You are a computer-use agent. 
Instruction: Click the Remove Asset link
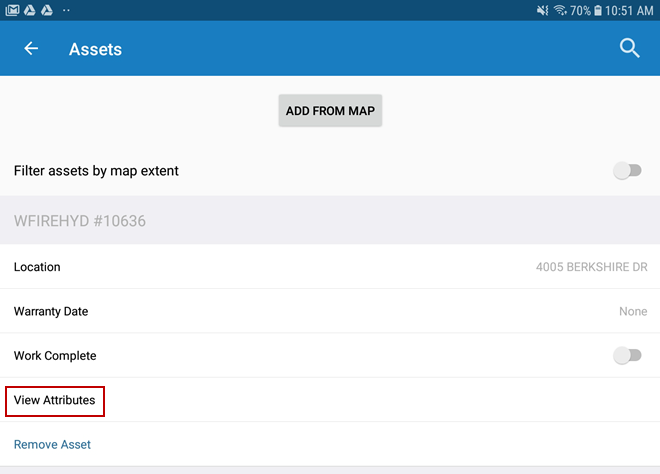[52, 444]
